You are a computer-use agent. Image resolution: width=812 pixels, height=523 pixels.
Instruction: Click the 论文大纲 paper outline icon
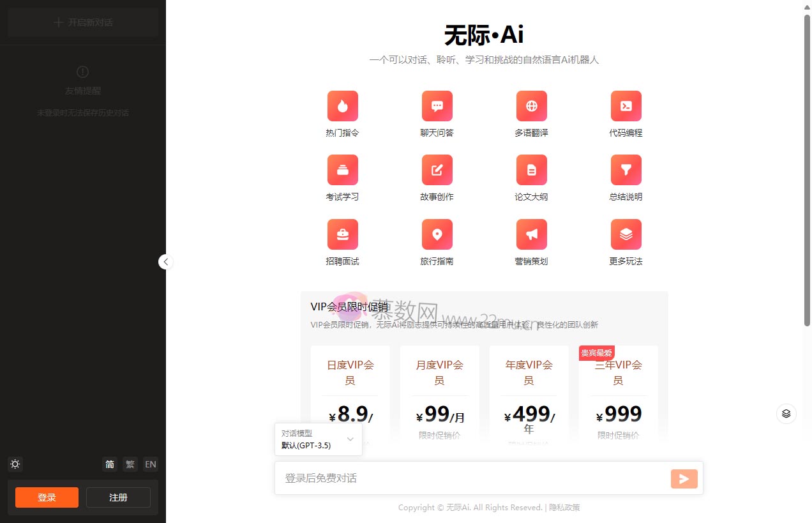(531, 170)
